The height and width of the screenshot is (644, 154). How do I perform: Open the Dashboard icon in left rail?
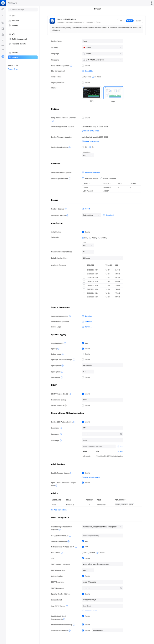pos(3,10)
